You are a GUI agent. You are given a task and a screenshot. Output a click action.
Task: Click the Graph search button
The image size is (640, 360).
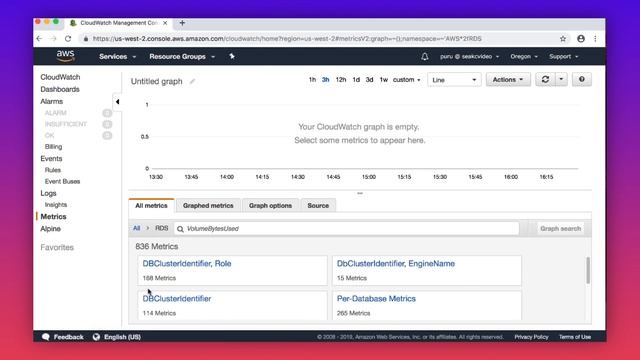(x=560, y=229)
